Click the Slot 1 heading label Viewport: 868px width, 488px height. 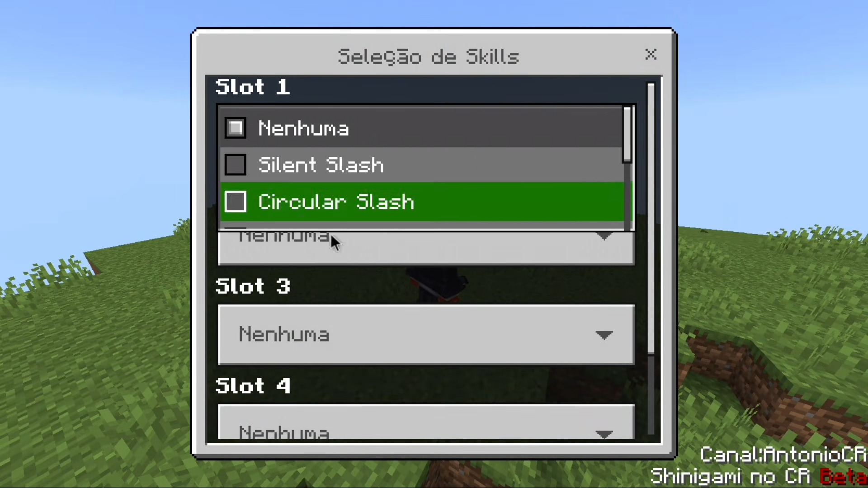[253, 87]
